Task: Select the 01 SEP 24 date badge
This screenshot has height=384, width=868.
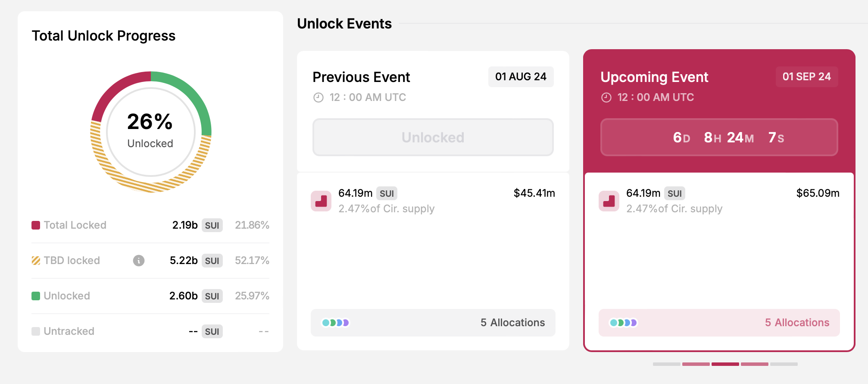Action: [x=806, y=76]
